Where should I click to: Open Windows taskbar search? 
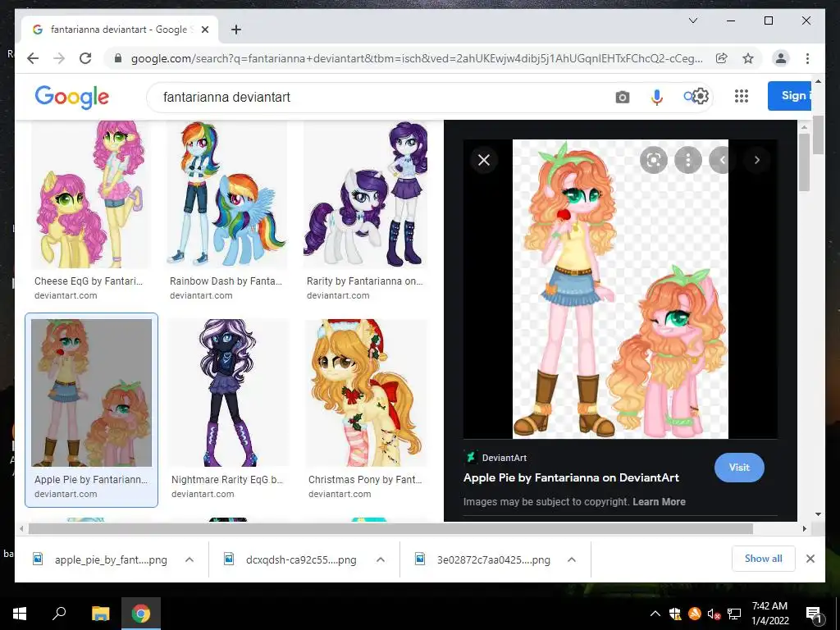pos(59,614)
